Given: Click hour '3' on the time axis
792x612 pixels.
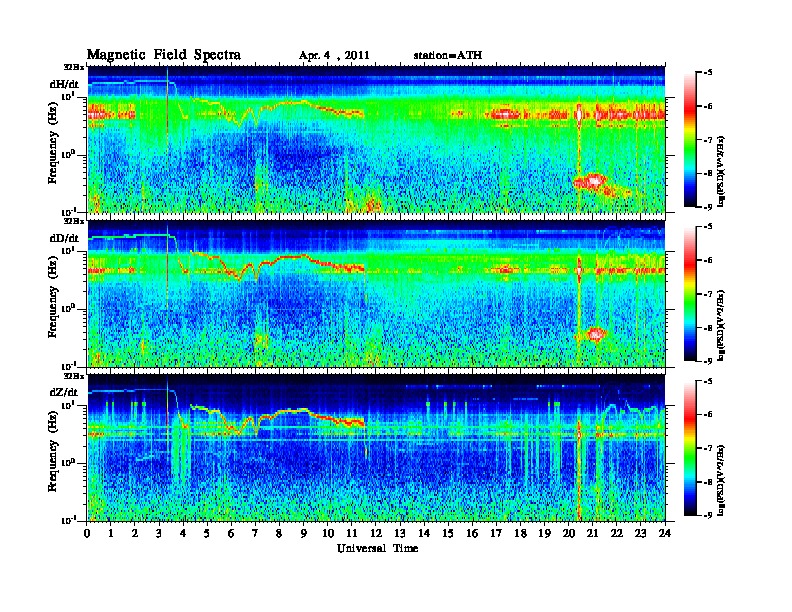Looking at the screenshot, I should pyautogui.click(x=159, y=534).
